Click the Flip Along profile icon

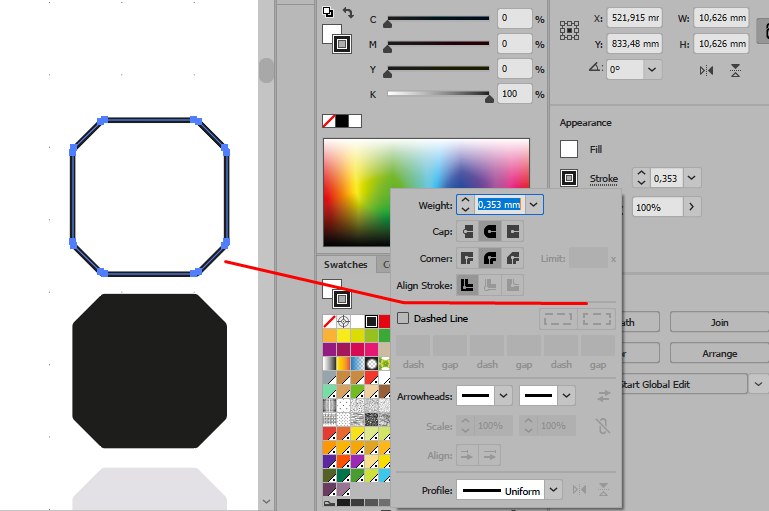coord(579,489)
